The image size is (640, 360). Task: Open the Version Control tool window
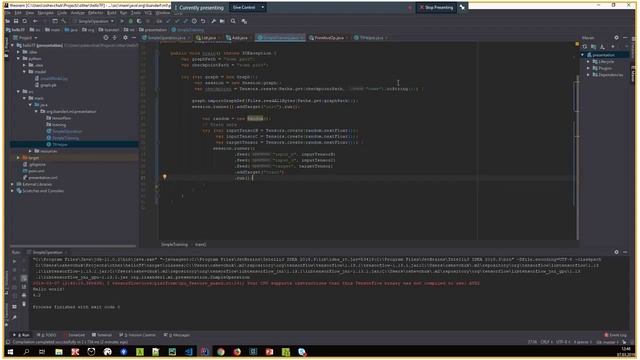click(x=137, y=335)
